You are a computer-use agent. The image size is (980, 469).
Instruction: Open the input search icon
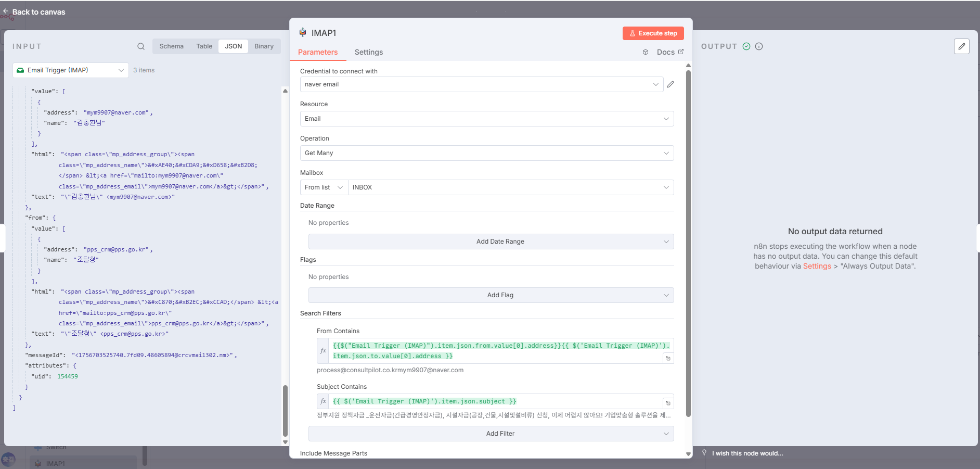pos(141,46)
